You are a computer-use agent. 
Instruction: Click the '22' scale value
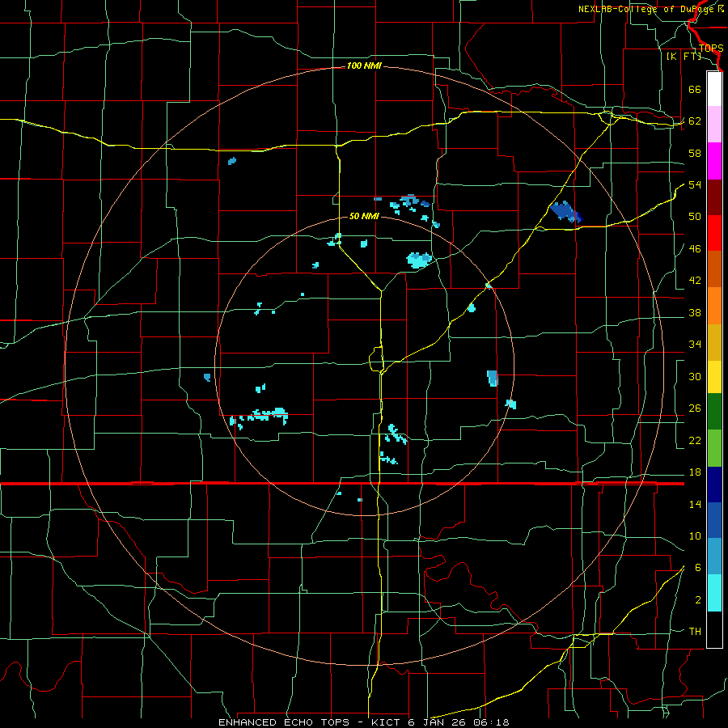click(x=695, y=440)
